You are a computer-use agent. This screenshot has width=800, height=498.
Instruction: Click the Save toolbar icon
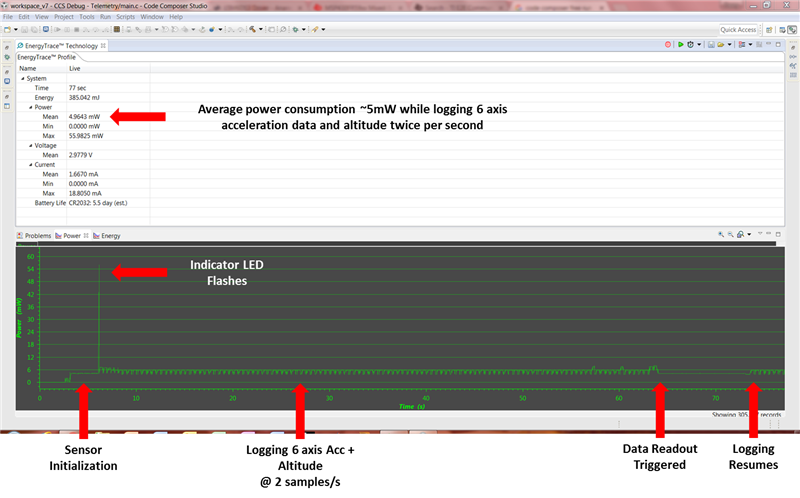tap(24, 30)
